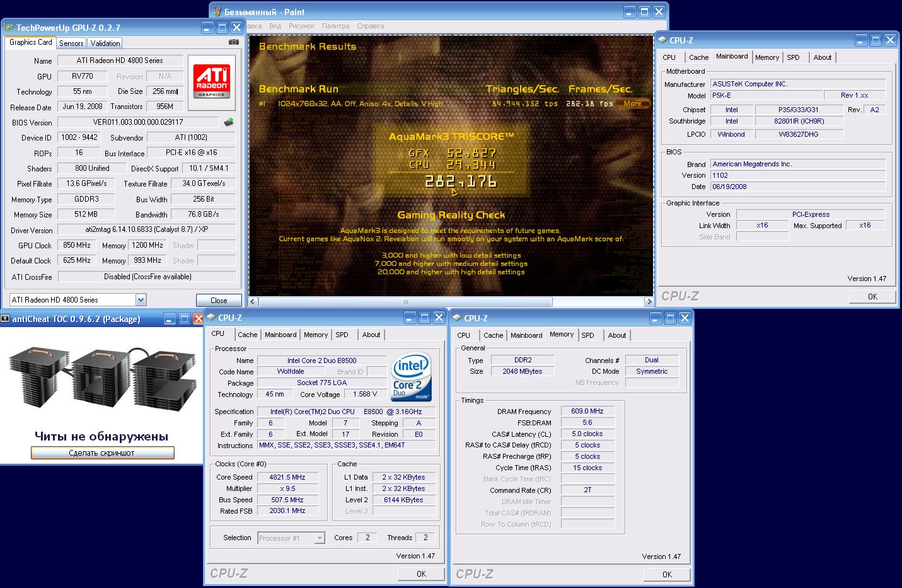Click the Paint scrollbar left arrow

pyautogui.click(x=253, y=302)
